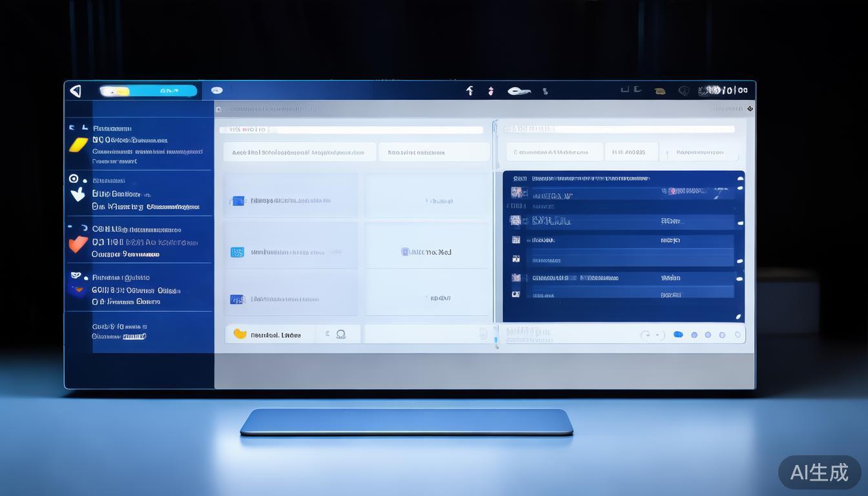
Task: Open the yellow moon icon in bottom bar
Action: (x=240, y=334)
